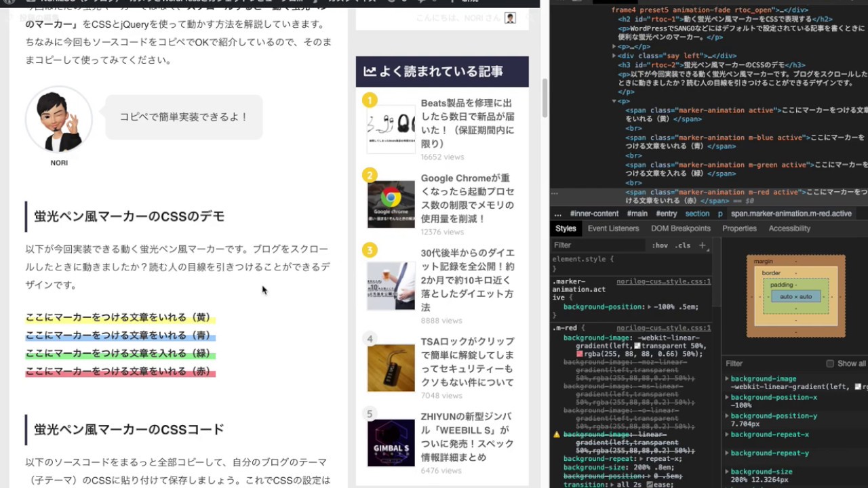Select #entry in the breadcrumb
The image size is (868, 488).
click(666, 213)
